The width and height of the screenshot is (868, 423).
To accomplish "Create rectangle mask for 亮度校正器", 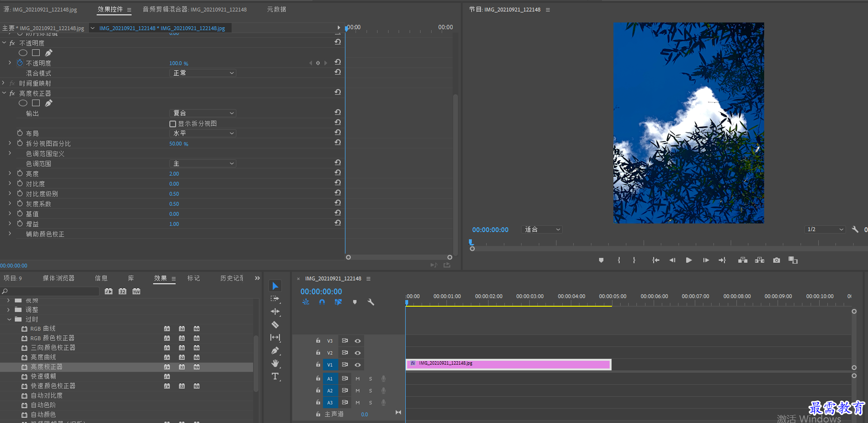I will coord(36,103).
